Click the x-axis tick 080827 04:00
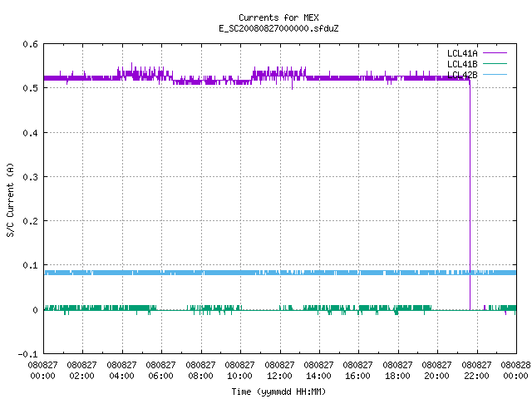The width and height of the screenshot is (532, 399). pos(121,371)
